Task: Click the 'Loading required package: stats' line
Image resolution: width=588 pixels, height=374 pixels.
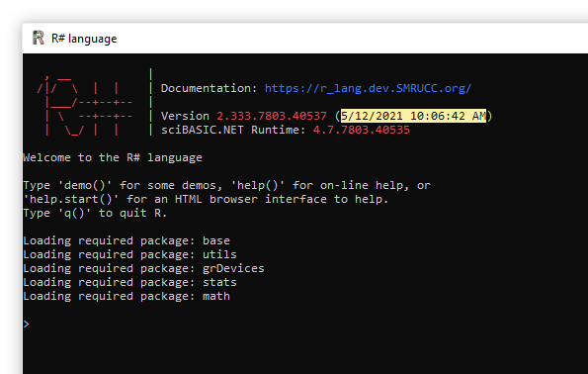Action: (x=130, y=283)
